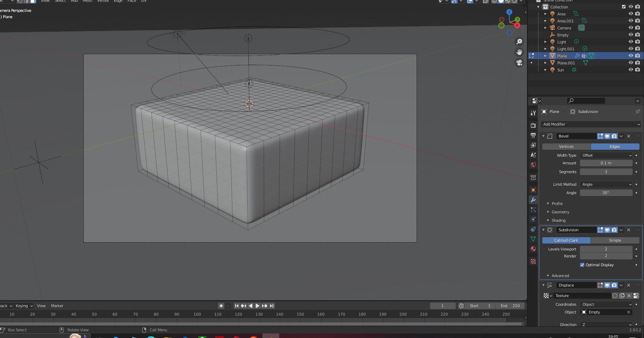644x338 pixels.
Task: Click the viewport pan hand gizmo
Action: 519,52
